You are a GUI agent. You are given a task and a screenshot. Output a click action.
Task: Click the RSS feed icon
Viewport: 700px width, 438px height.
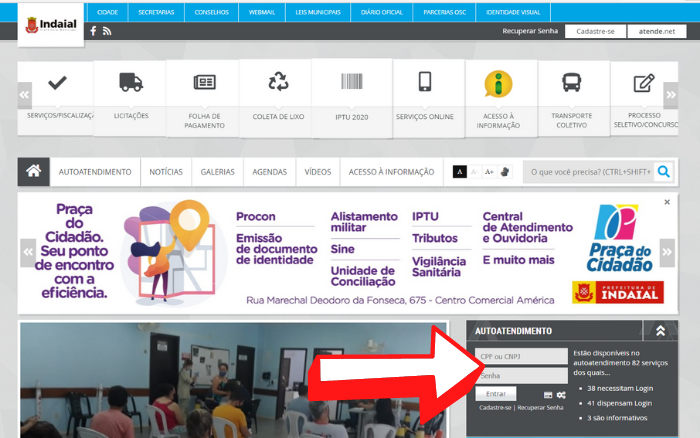coord(107,31)
